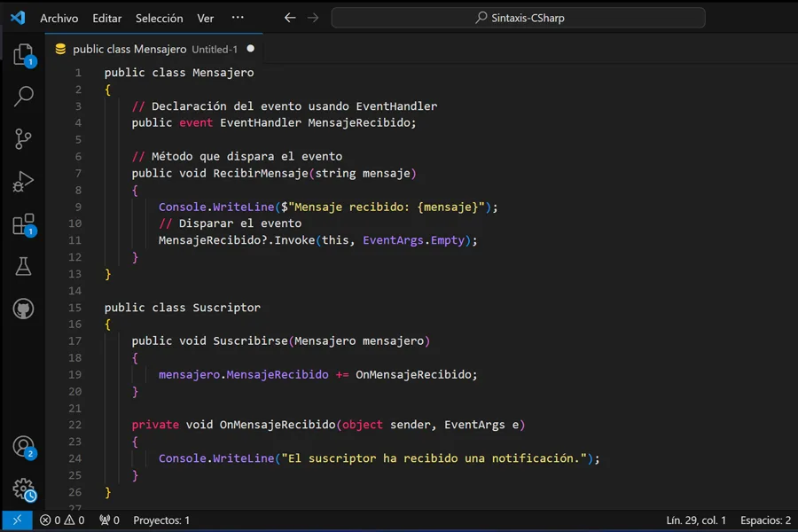Screen dimensions: 798x532
Task: Open the Explorer view in activity bar
Action: (23, 54)
